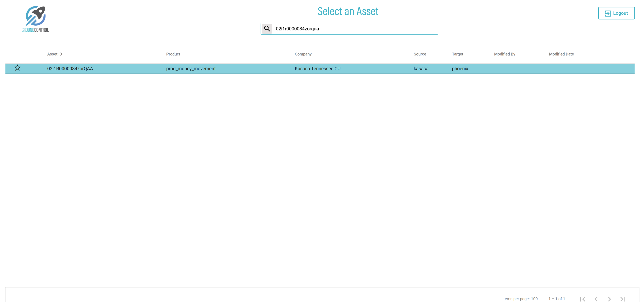This screenshot has height=302, width=644.
Task: Go to the next page arrow
Action: click(609, 299)
